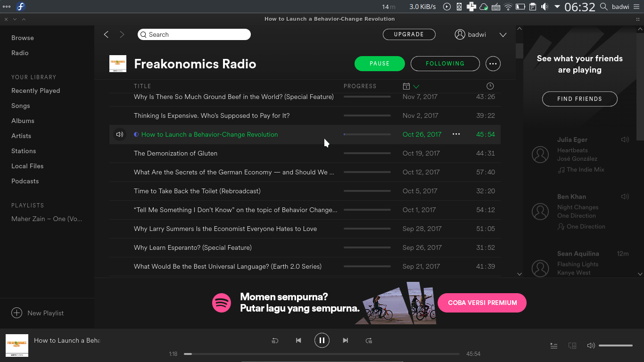Open Artists in Your Library

tap(21, 136)
